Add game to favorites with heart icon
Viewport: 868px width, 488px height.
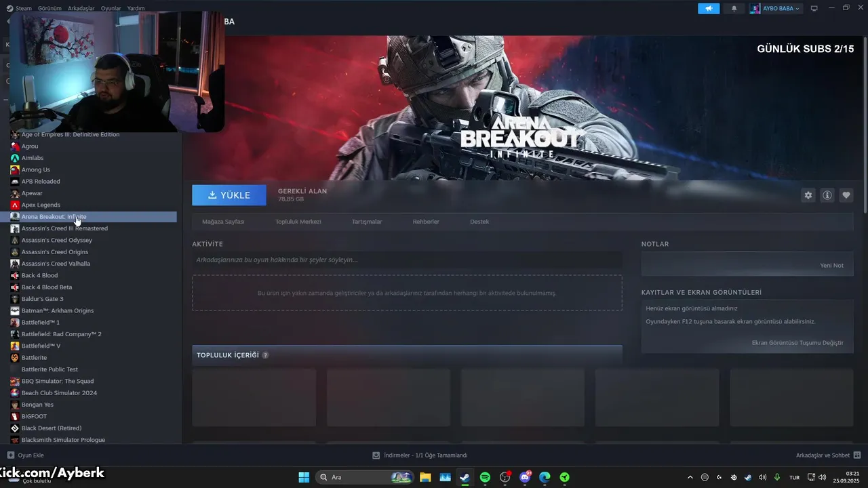click(x=846, y=195)
